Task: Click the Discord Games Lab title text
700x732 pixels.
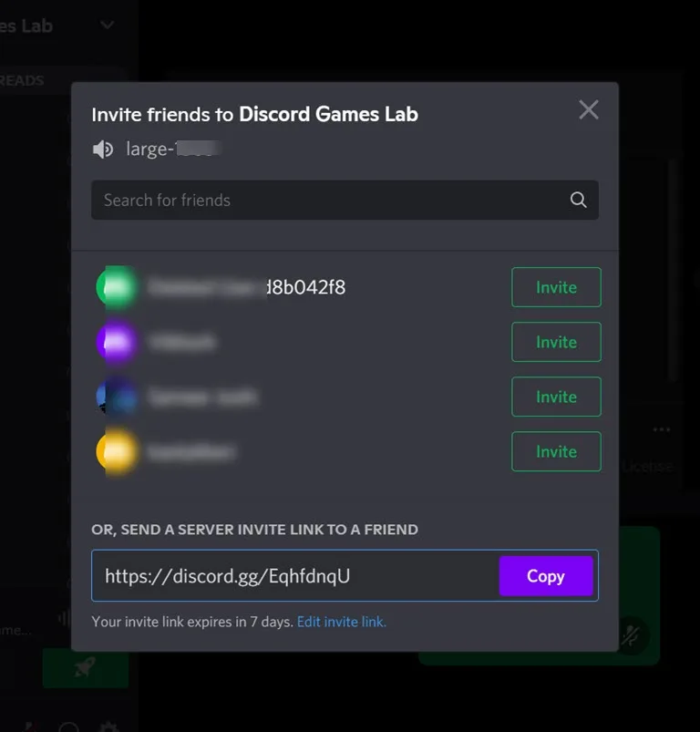Action: [328, 114]
